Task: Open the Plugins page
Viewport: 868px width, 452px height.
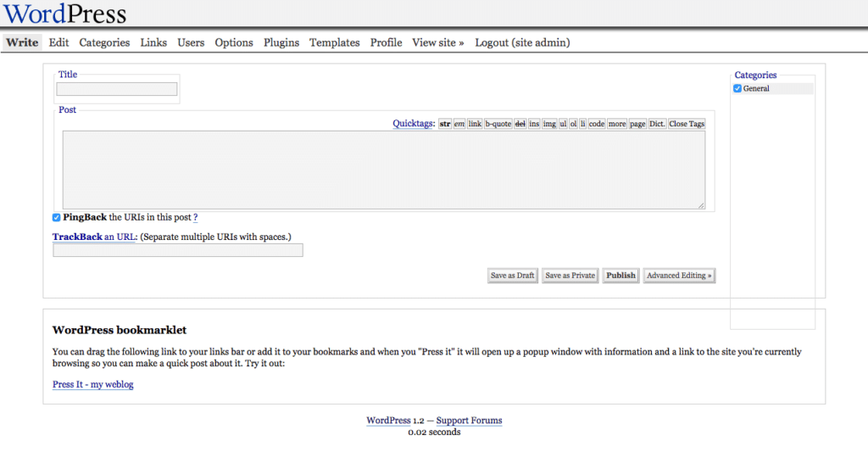Action: coord(281,42)
